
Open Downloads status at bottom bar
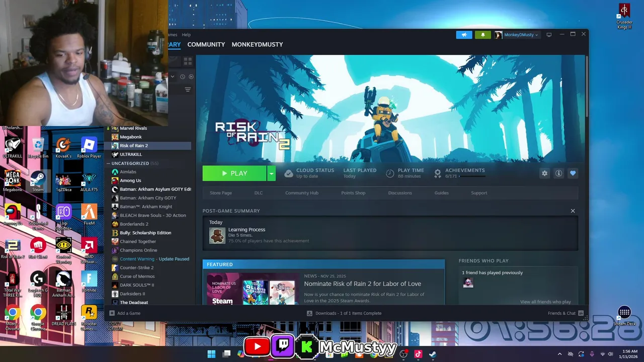(x=344, y=313)
